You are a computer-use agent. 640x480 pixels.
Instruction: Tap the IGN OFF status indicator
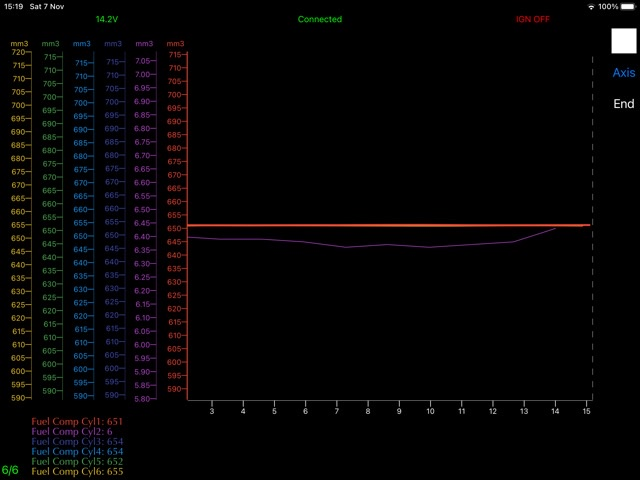click(x=533, y=19)
